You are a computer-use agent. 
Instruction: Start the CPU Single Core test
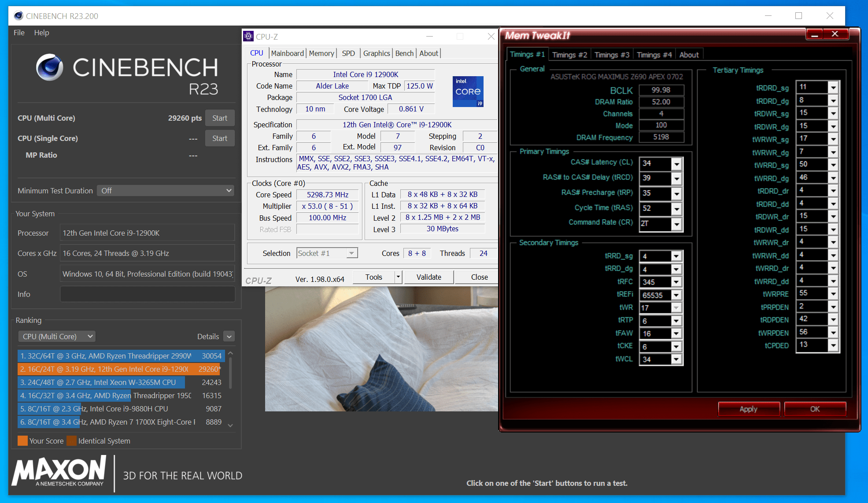[220, 138]
